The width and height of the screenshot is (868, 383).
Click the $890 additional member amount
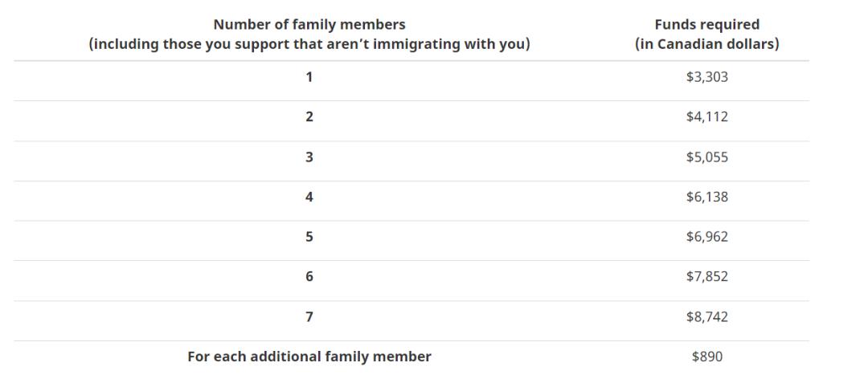706,357
